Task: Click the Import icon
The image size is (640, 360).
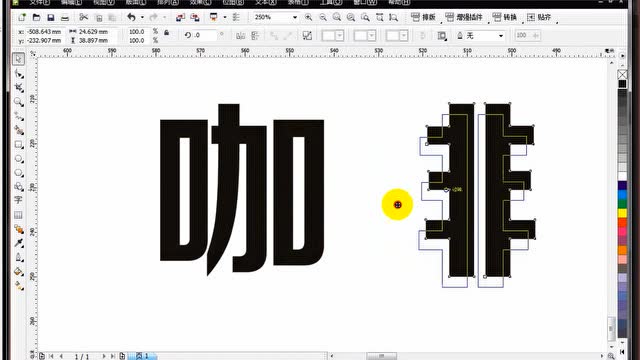Action: point(180,17)
